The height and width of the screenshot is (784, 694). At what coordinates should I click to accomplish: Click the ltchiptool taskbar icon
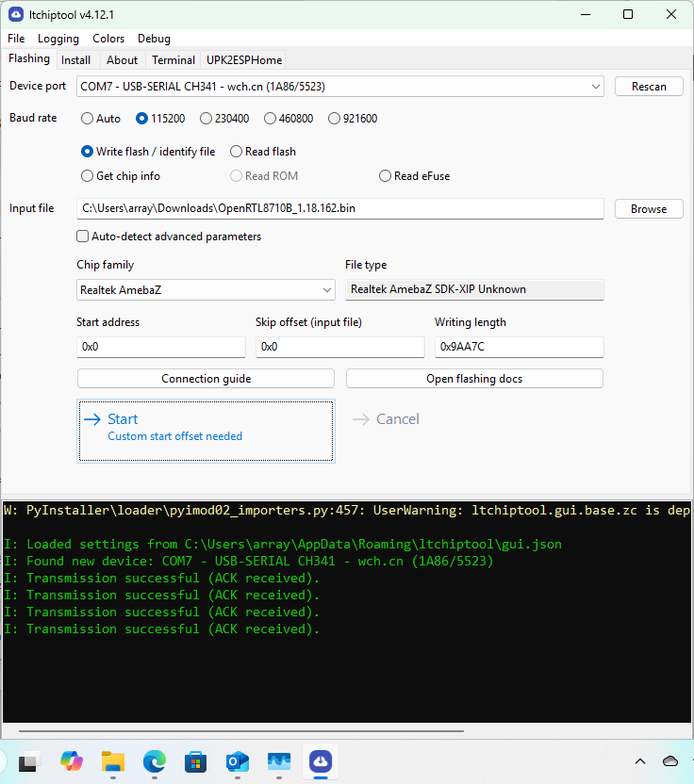point(321,761)
